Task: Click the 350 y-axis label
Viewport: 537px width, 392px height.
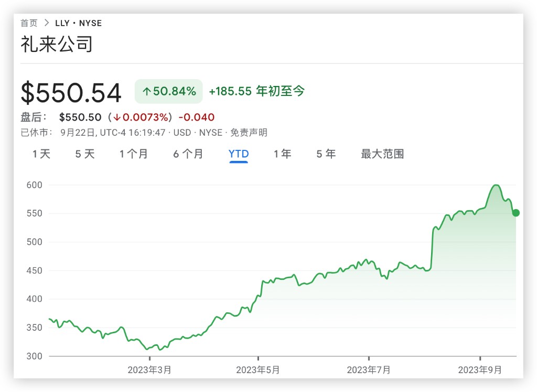Action: point(34,328)
